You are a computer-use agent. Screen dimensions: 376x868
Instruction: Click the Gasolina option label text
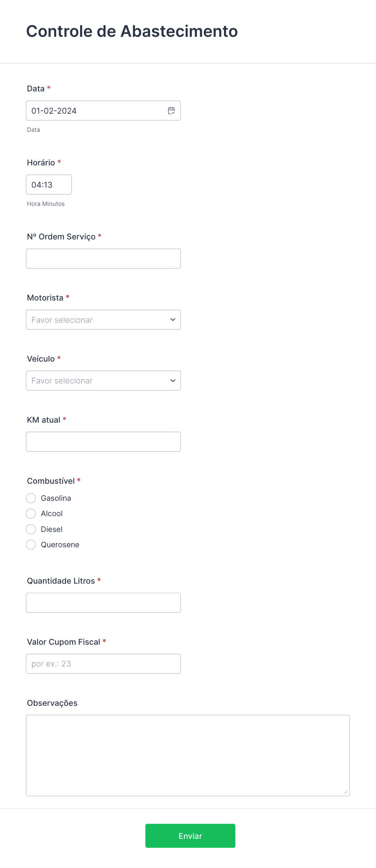point(56,498)
